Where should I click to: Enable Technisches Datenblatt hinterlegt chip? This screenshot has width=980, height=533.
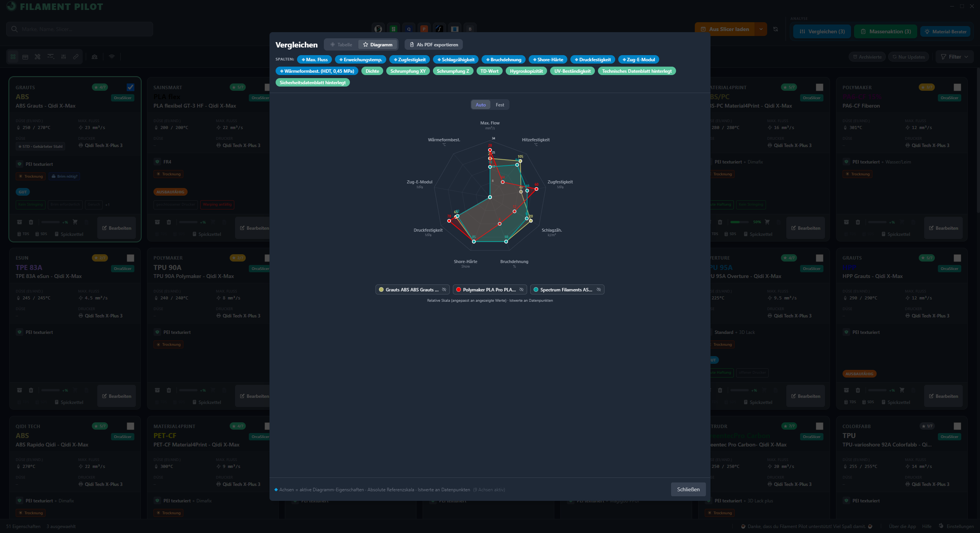click(637, 71)
